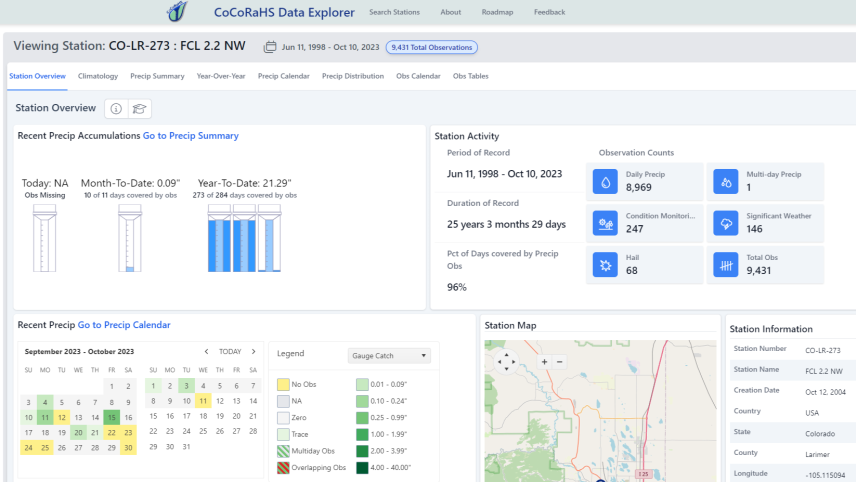This screenshot has width=856, height=482.
Task: Go to previous month in calendar
Action: click(206, 352)
